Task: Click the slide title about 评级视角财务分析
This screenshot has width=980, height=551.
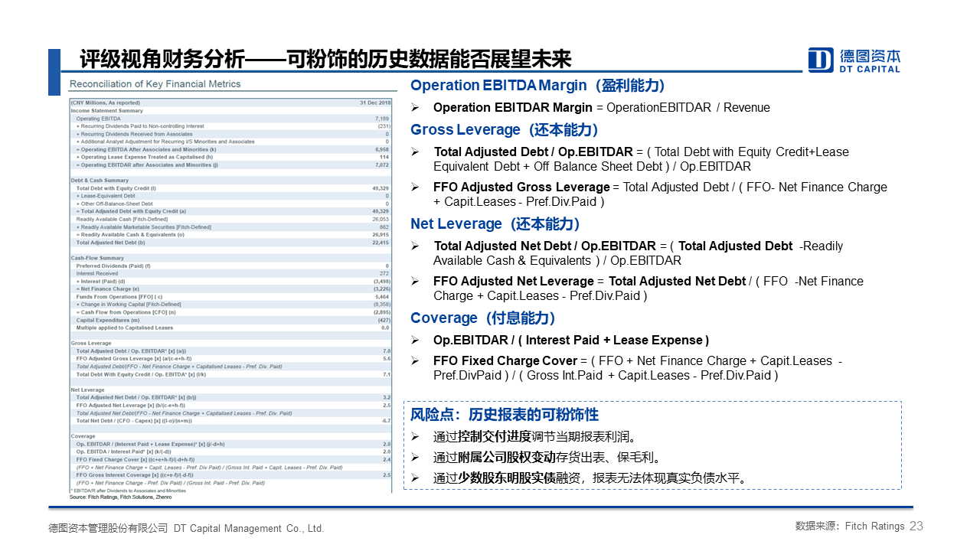Action: coord(326,59)
